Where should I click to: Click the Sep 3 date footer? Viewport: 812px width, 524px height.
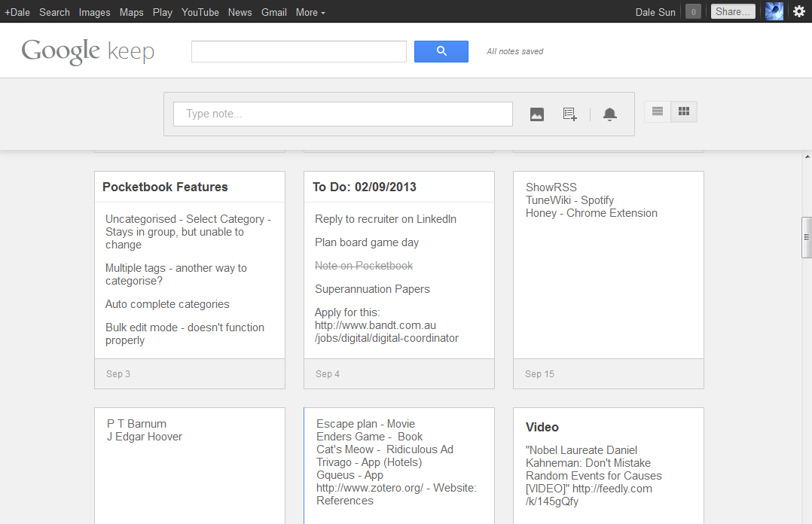point(118,374)
